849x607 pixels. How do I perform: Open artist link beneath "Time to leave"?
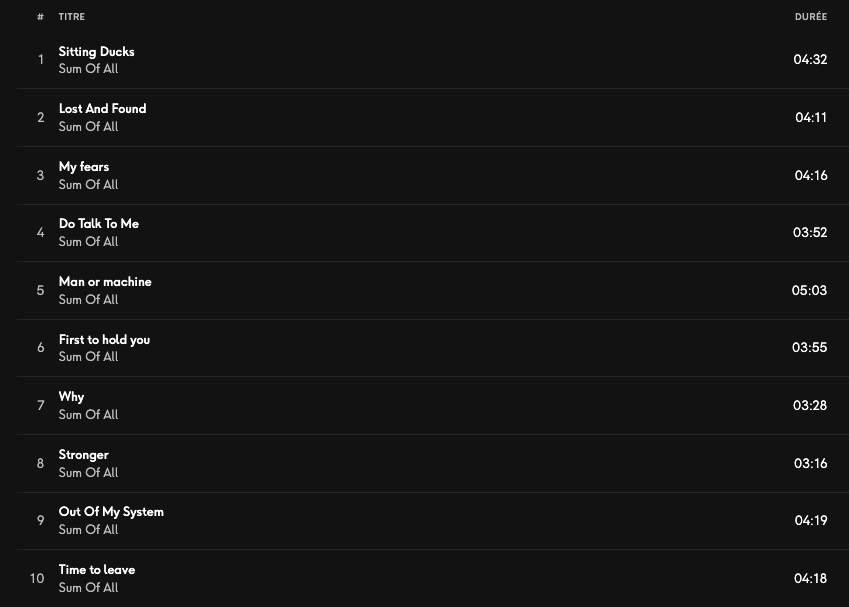(x=88, y=588)
